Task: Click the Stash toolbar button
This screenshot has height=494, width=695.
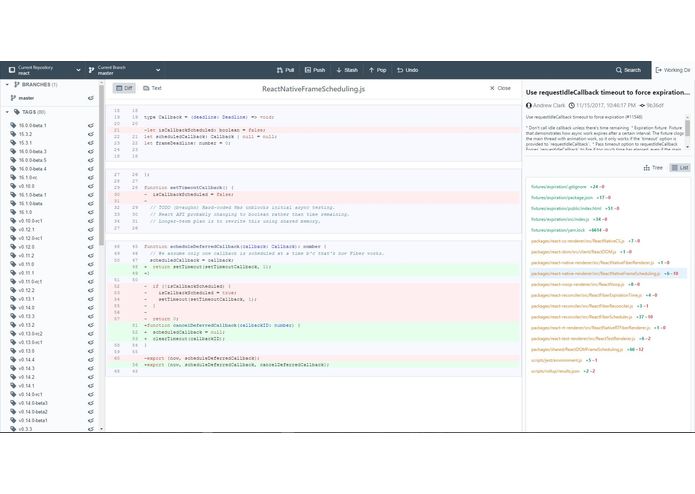Action: click(347, 70)
